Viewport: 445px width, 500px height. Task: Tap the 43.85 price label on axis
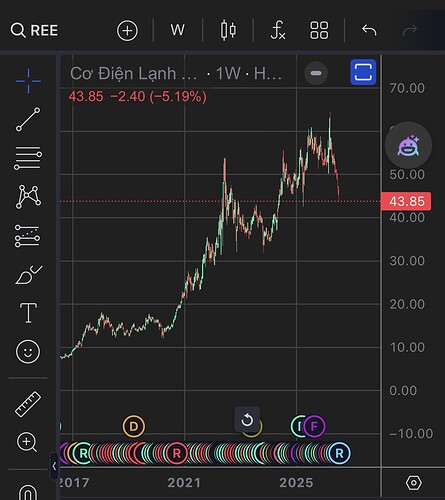tap(406, 201)
